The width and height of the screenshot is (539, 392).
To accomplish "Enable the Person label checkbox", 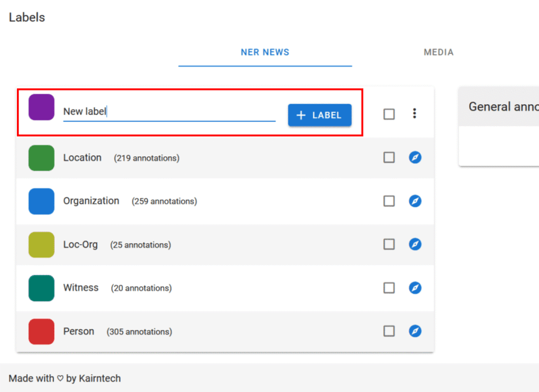I will pyautogui.click(x=389, y=331).
